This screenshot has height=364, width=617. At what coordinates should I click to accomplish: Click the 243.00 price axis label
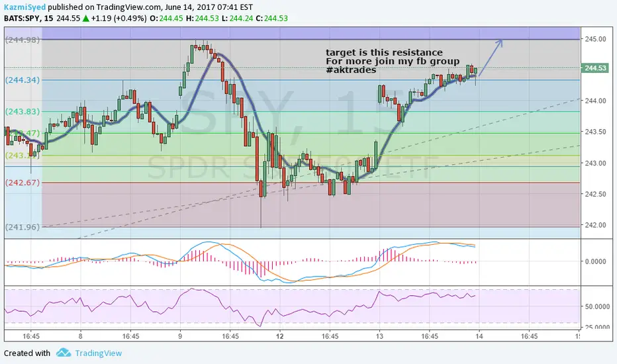tap(595, 163)
